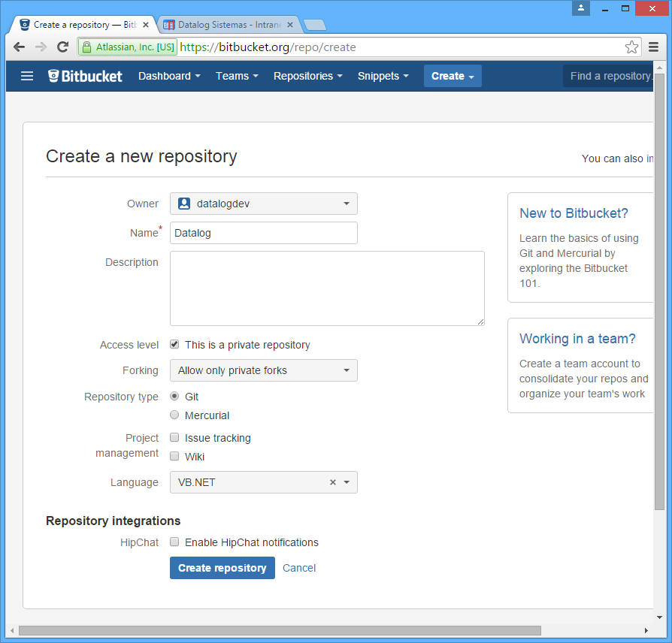Screen dimensions: 672x643
Task: Expand the Language dropdown arrow
Action: coord(347,482)
